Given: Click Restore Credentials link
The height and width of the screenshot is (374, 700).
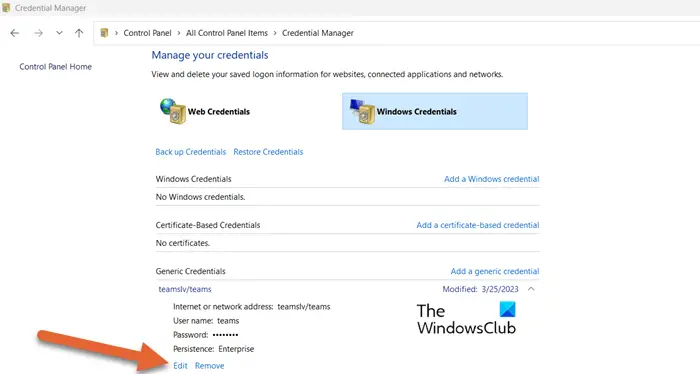Looking at the screenshot, I should 268,152.
